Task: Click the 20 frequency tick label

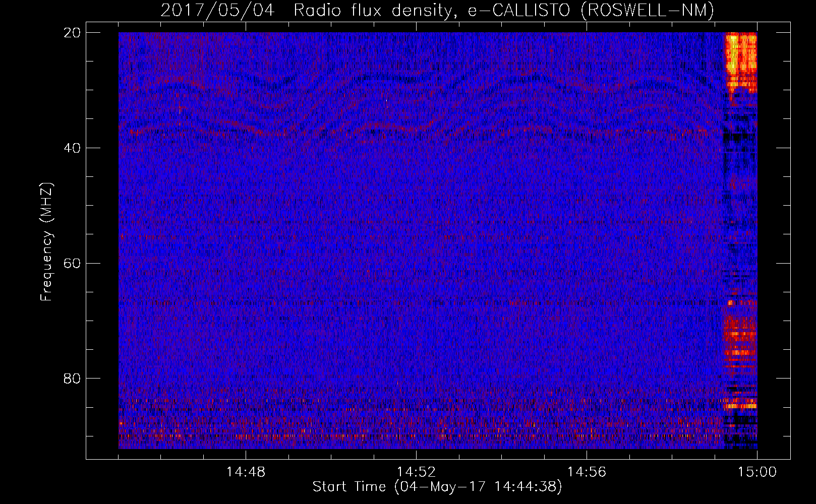Action: 72,33
